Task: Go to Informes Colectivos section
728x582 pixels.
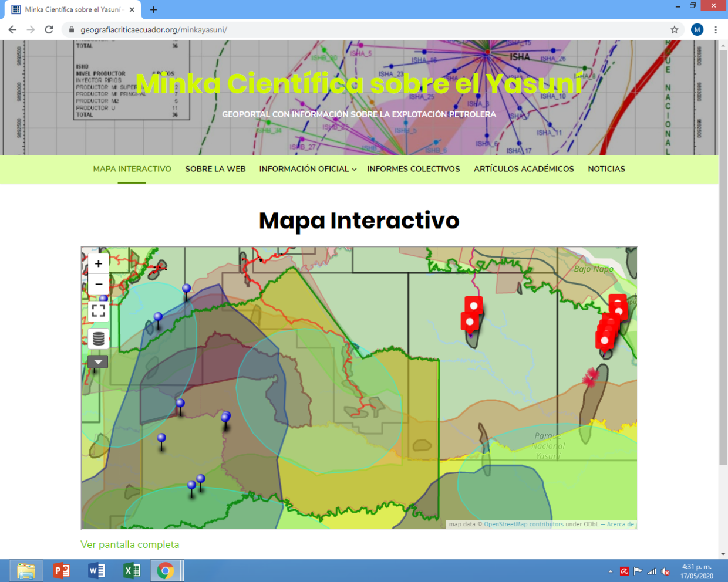Action: point(413,169)
